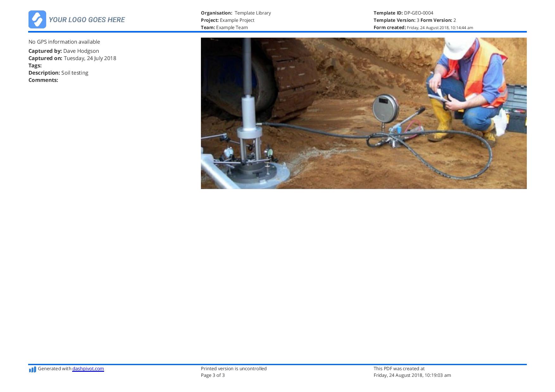Click the 'Tags:' label

[35, 65]
